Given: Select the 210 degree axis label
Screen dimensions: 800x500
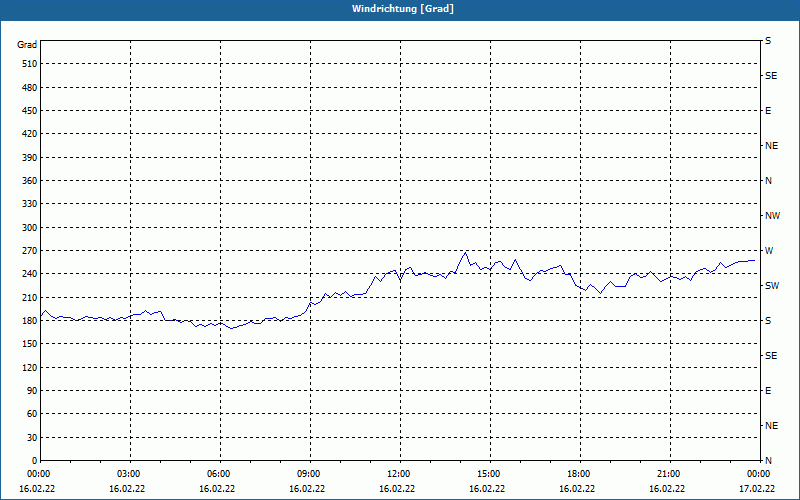Looking at the screenshot, I should point(30,297).
